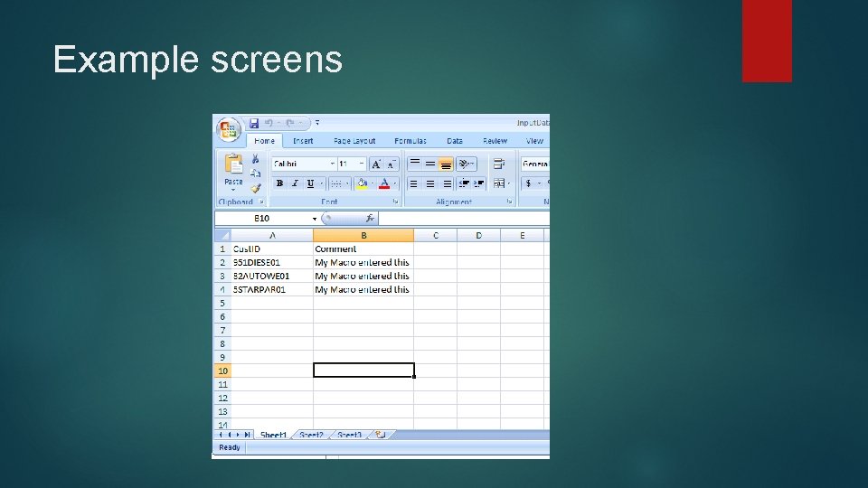This screenshot has height=488, width=868.
Task: Expand the Fill Color dropdown arrow
Action: (373, 183)
